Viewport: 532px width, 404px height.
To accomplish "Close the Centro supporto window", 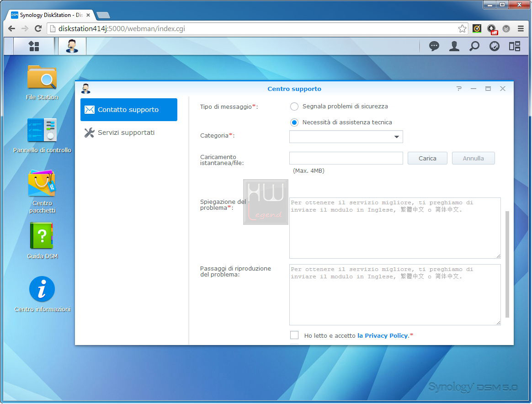I will point(502,89).
